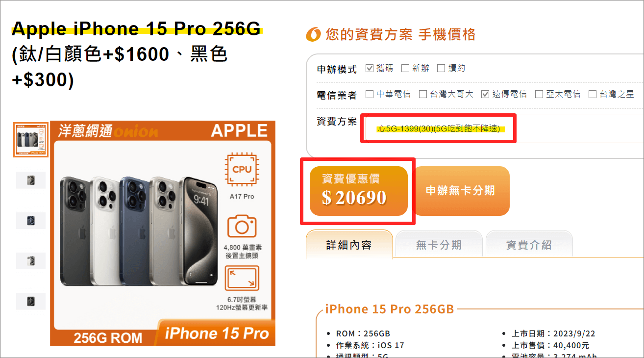Click the orange logo beside 您的資費方案 heading
The width and height of the screenshot is (644, 358).
tap(313, 35)
